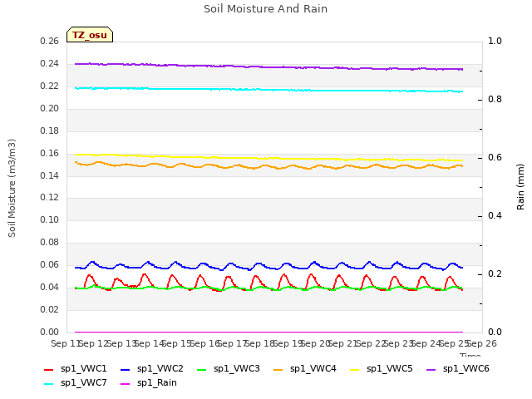This screenshot has width=532, height=399.
Task: Click the Soil Moisture (m3/m3) axis label
Action: coord(12,188)
